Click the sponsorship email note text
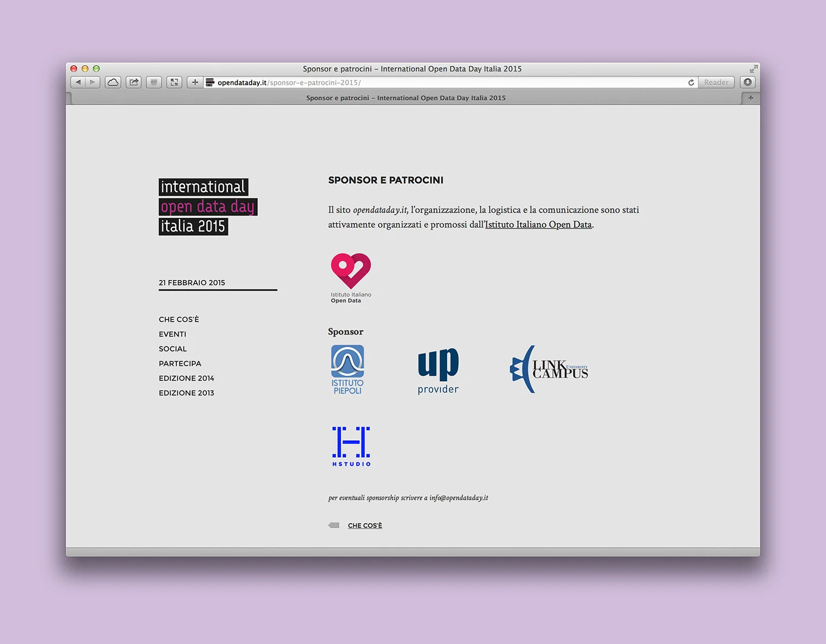This screenshot has width=826, height=644. (x=408, y=498)
